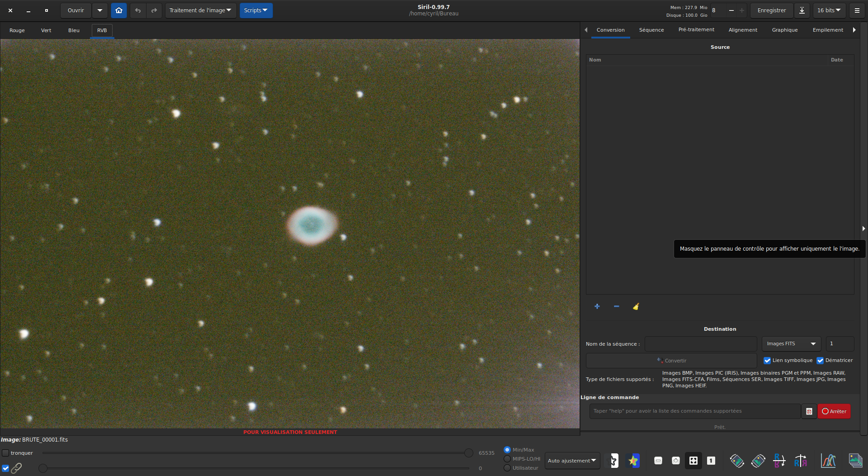
Task: Click the rotate image clockwise icon
Action: [758, 461]
